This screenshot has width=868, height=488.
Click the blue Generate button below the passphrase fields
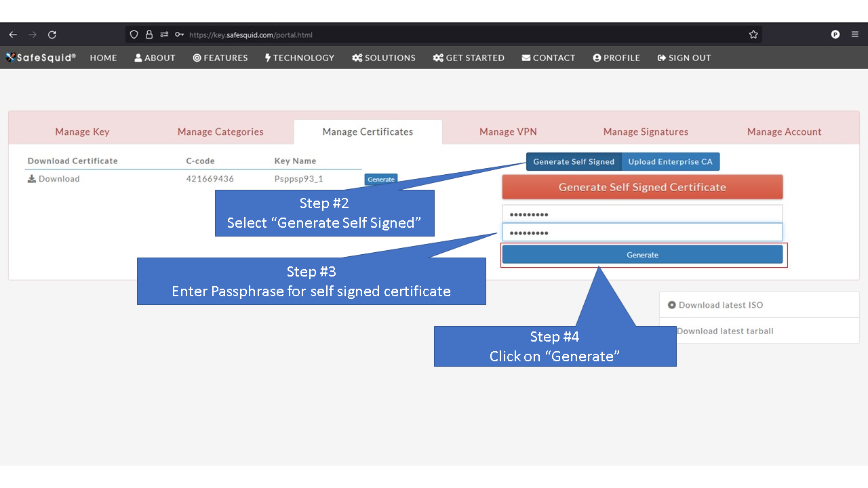point(642,255)
